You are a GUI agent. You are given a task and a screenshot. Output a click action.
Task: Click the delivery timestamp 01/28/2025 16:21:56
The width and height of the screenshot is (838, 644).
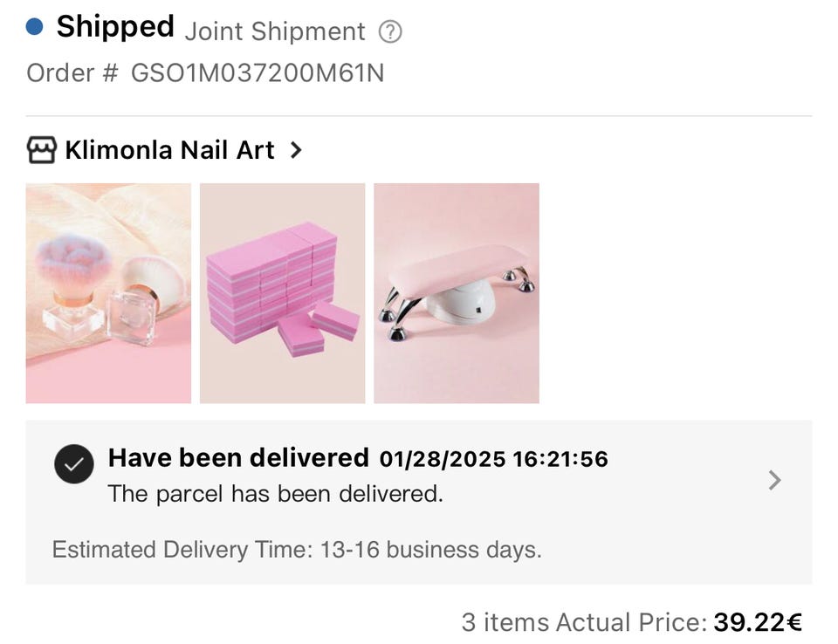[494, 459]
